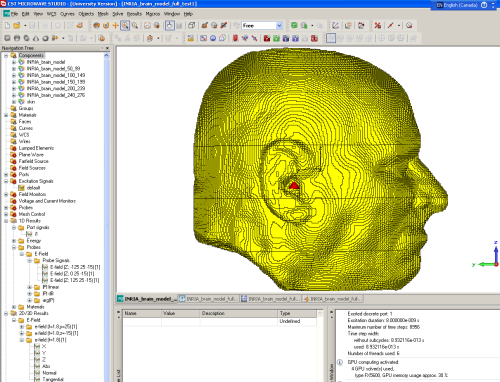Click the wireframe box view icon
500x382 pixels.
click(191, 25)
